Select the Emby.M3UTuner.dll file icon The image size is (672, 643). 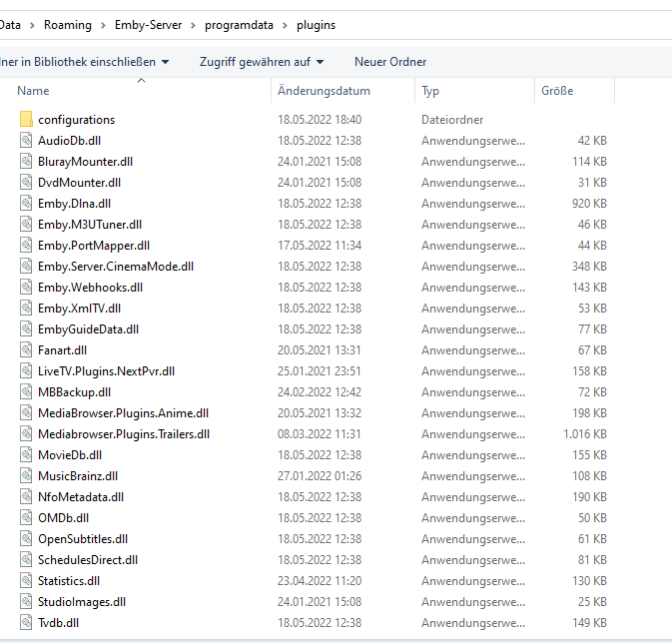point(26,225)
